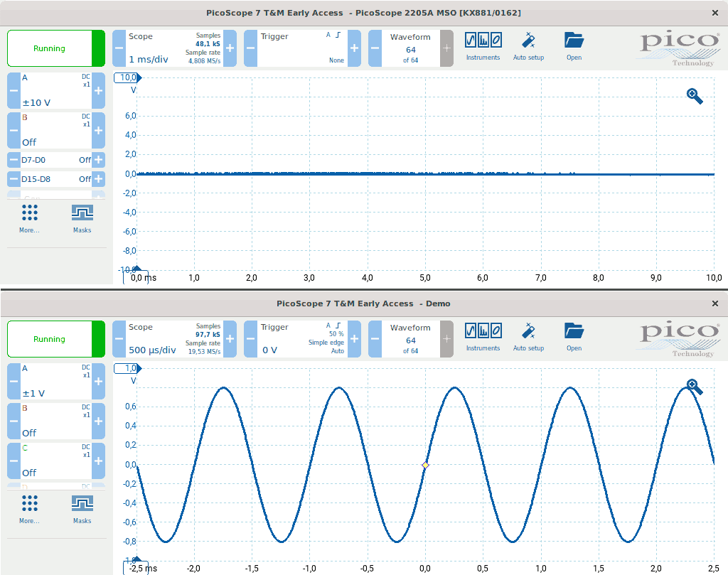
Task: Click the D15-D8 plus button
Action: (98, 178)
